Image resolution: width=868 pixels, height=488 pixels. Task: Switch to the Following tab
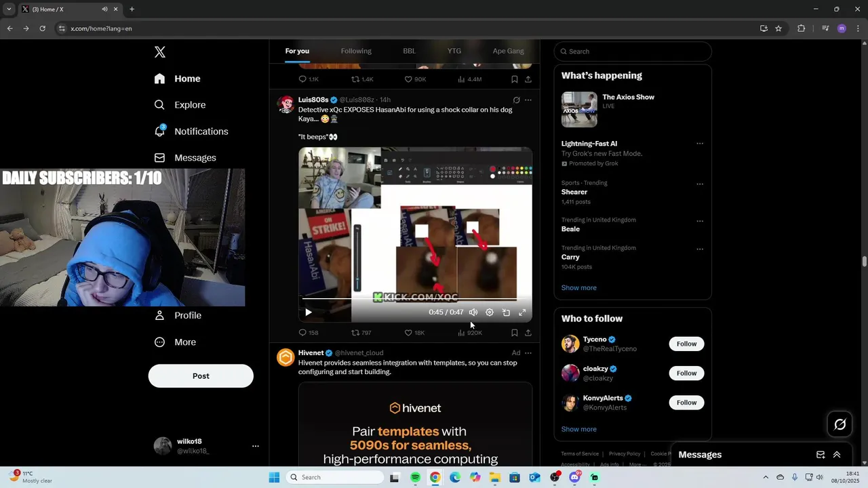(x=356, y=51)
